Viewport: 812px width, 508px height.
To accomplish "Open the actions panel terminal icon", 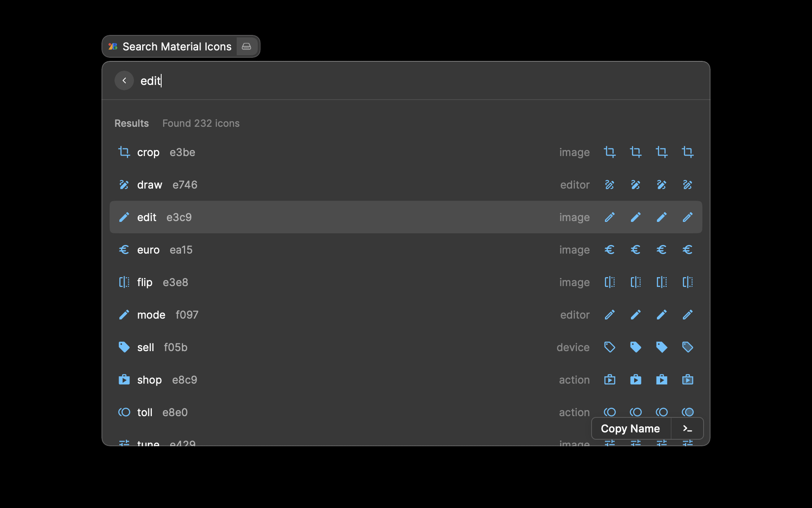I will [687, 429].
